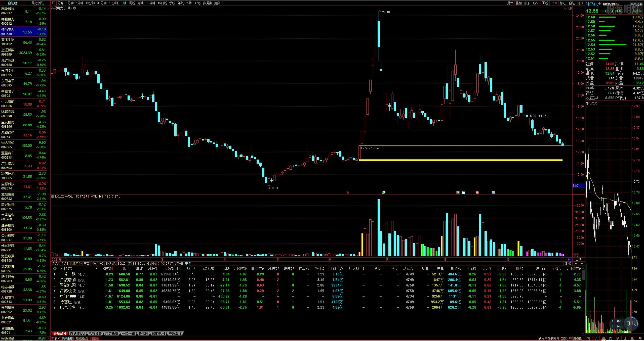Toggle the EXPMA indicator
The image size is (644, 341).
[110, 264]
